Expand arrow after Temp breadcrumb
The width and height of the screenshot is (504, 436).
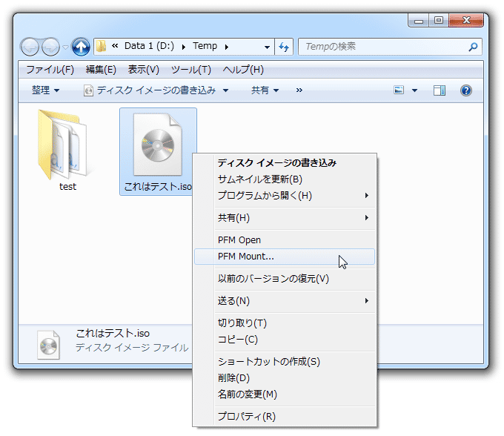click(227, 47)
